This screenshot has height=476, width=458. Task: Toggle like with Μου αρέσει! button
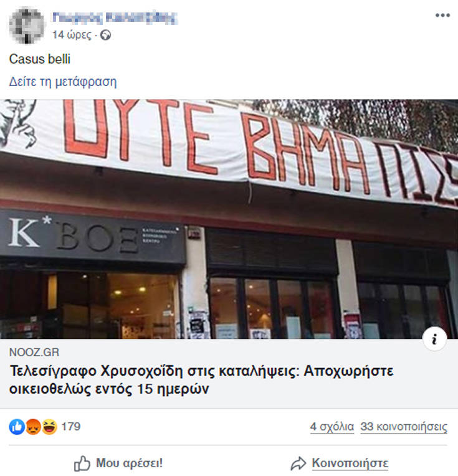[x=118, y=464]
